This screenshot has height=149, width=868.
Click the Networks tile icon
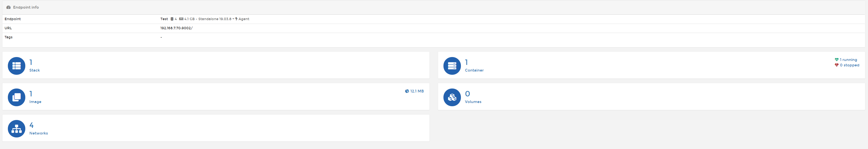[x=16, y=128]
